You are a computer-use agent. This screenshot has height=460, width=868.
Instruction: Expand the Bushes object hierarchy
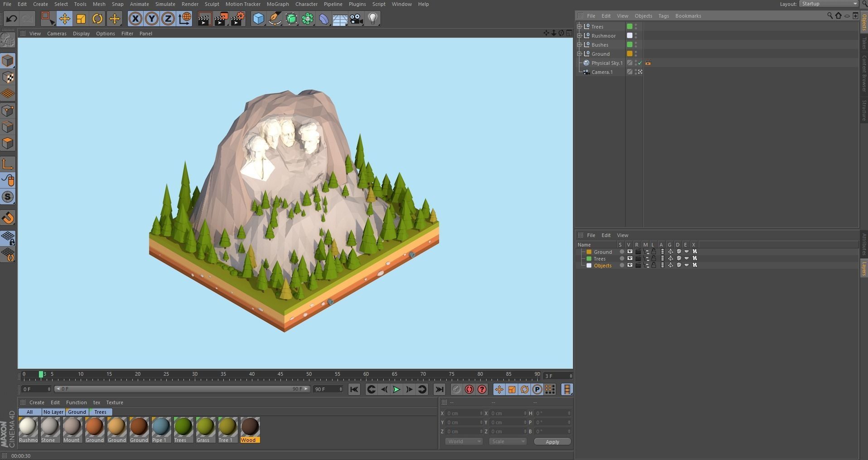pyautogui.click(x=579, y=44)
